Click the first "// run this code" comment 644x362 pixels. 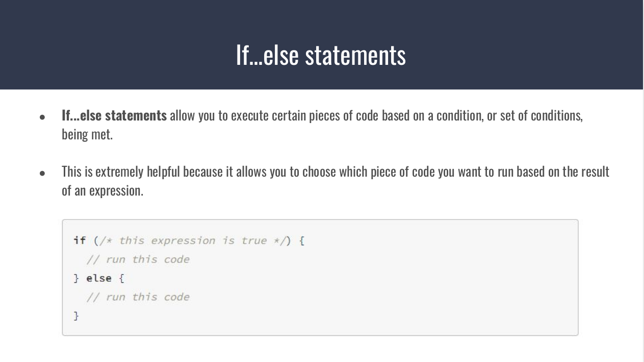(x=138, y=259)
